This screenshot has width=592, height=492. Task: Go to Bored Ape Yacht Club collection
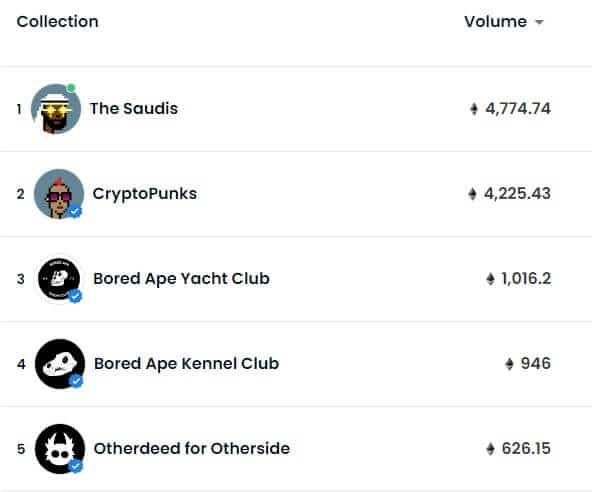tap(181, 279)
